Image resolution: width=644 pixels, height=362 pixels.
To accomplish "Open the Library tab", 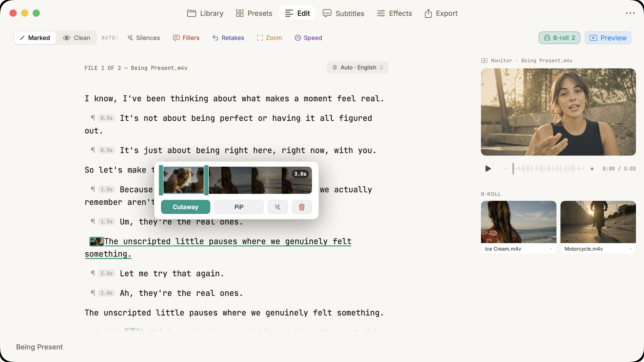I will [x=205, y=13].
